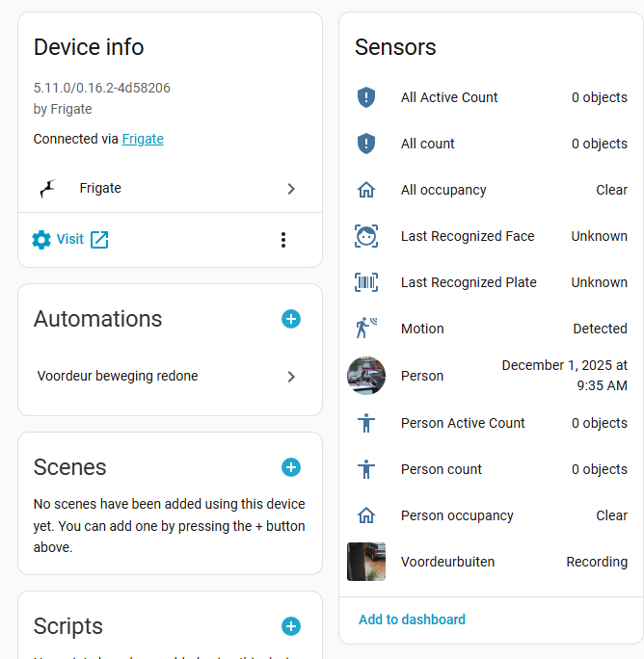This screenshot has width=644, height=659.
Task: Click Last Recognized Face icon
Action: click(366, 236)
